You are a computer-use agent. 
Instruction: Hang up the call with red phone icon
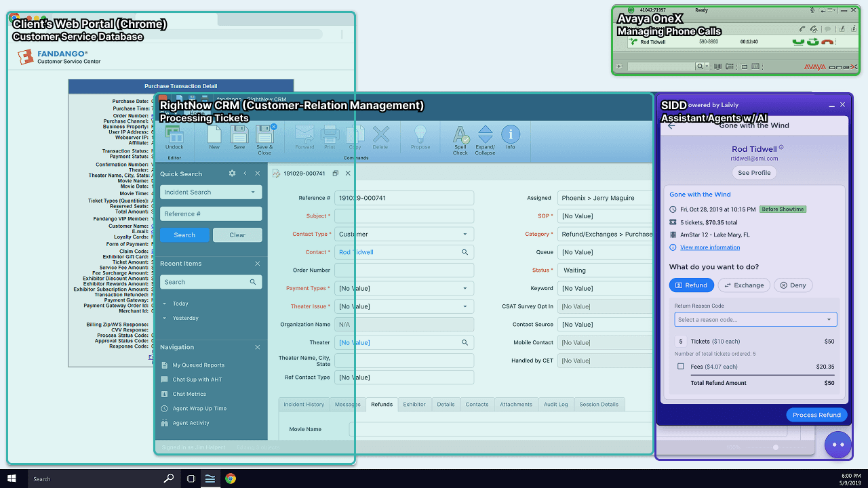tap(827, 42)
